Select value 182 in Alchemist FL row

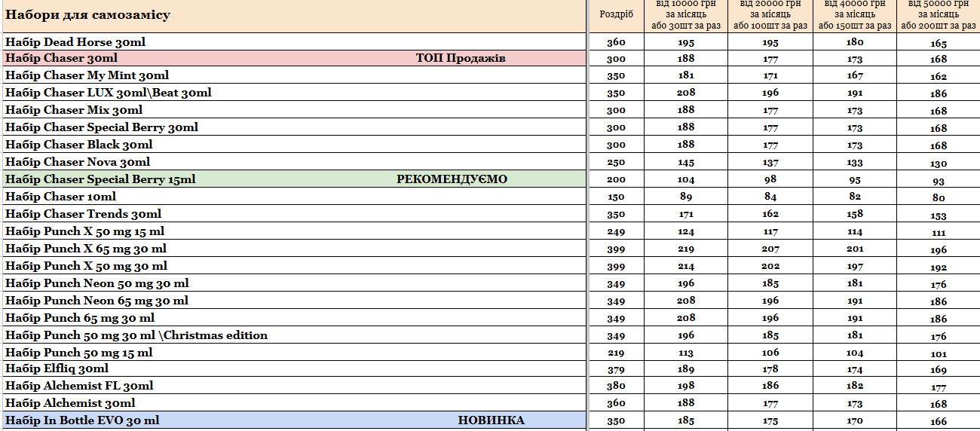tap(855, 386)
